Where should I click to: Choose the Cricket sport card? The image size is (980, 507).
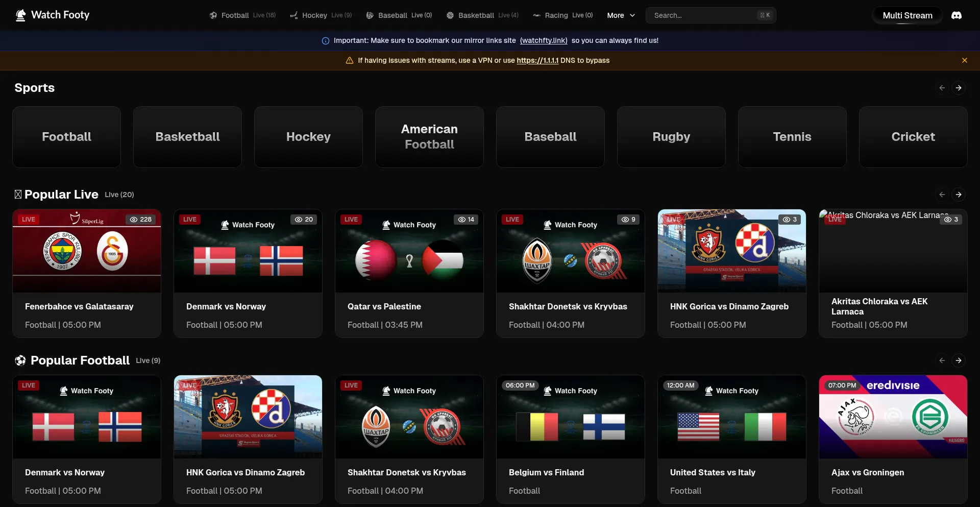(x=913, y=137)
